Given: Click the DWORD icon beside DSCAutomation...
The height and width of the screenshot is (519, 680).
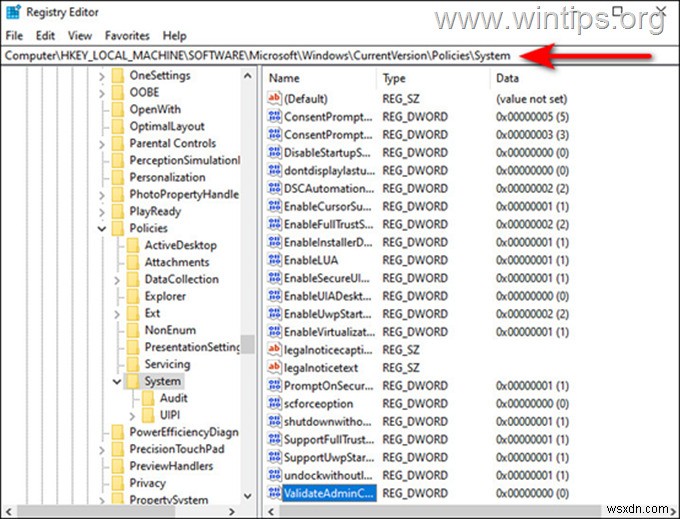Looking at the screenshot, I should (x=274, y=188).
